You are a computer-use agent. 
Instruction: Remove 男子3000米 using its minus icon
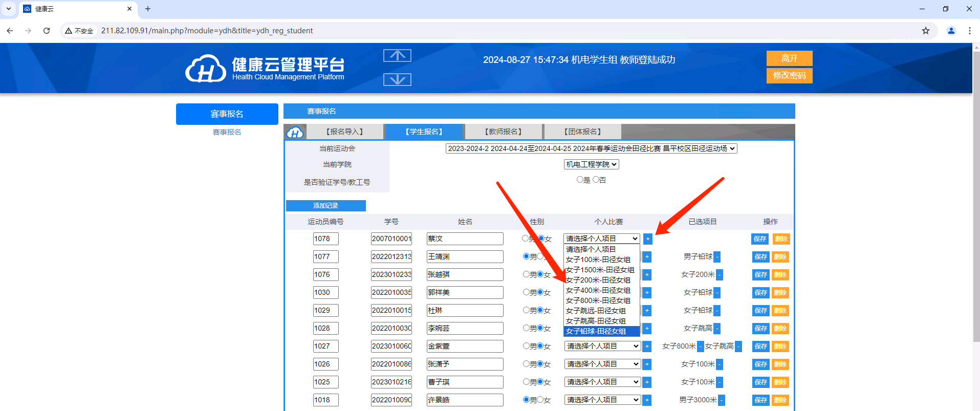(x=721, y=400)
